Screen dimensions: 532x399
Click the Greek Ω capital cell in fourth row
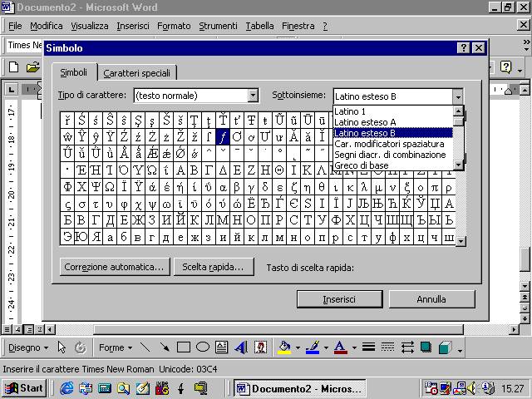pyautogui.click(x=151, y=170)
